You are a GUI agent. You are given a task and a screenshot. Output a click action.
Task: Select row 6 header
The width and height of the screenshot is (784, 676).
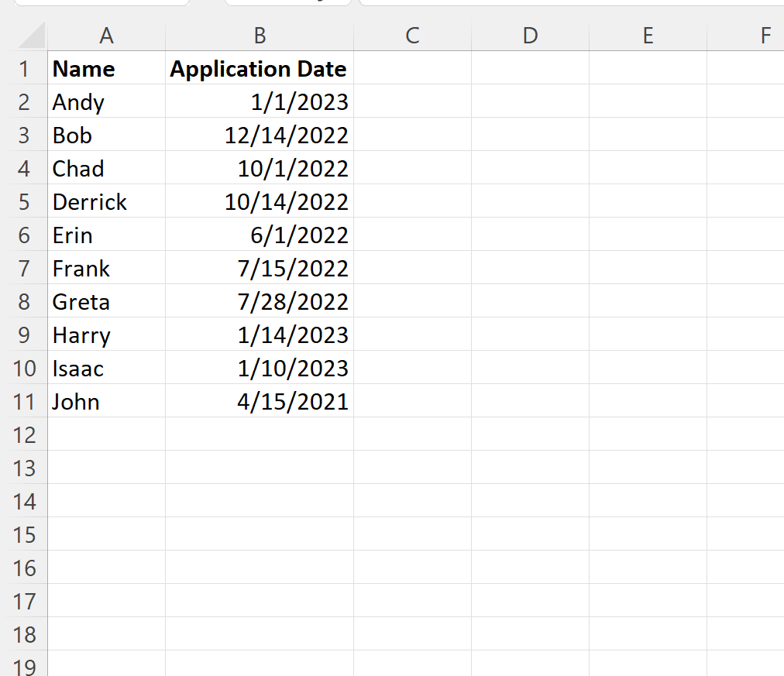[x=23, y=235]
